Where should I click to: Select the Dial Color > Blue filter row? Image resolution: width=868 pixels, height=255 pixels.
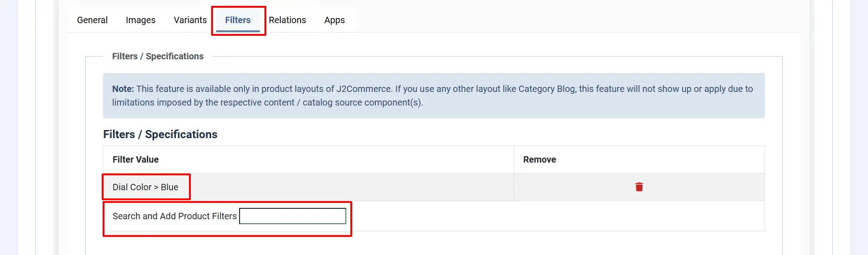click(x=308, y=187)
